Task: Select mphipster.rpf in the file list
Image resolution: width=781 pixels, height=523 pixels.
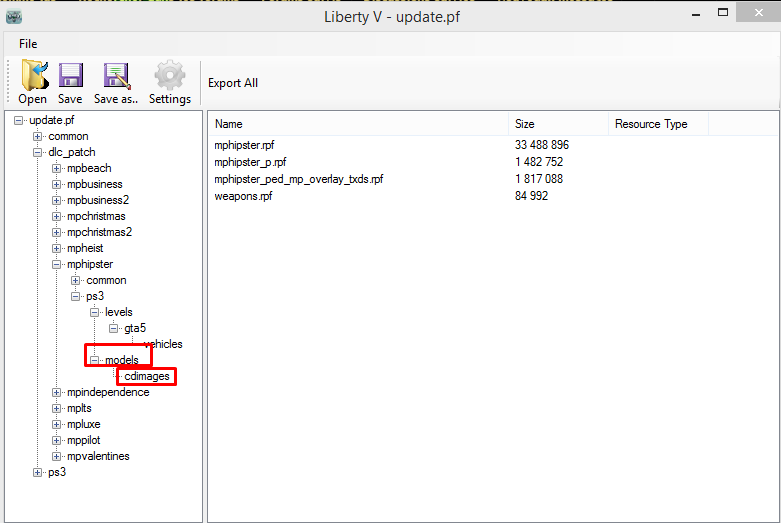Action: (x=244, y=145)
